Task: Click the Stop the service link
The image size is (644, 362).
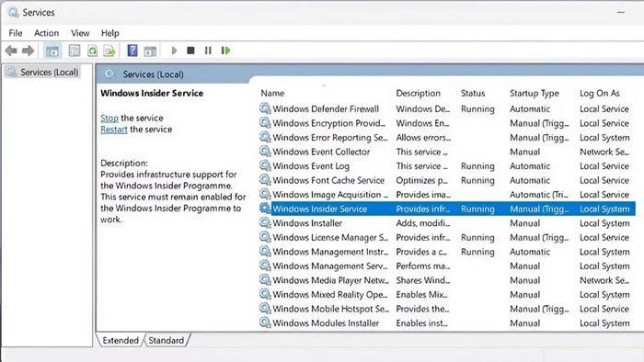Action: click(109, 119)
